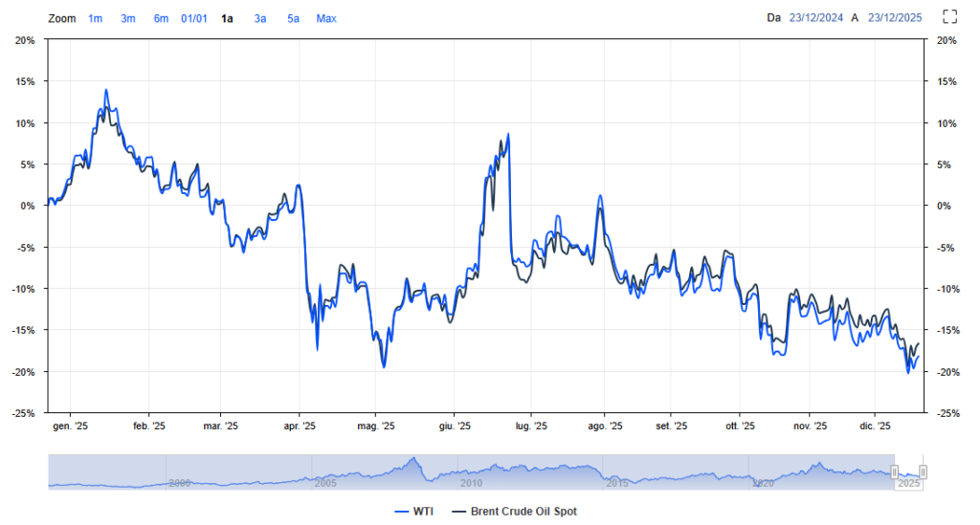Click the start date field 23/12/2024
The height and width of the screenshot is (525, 980).
pos(816,18)
